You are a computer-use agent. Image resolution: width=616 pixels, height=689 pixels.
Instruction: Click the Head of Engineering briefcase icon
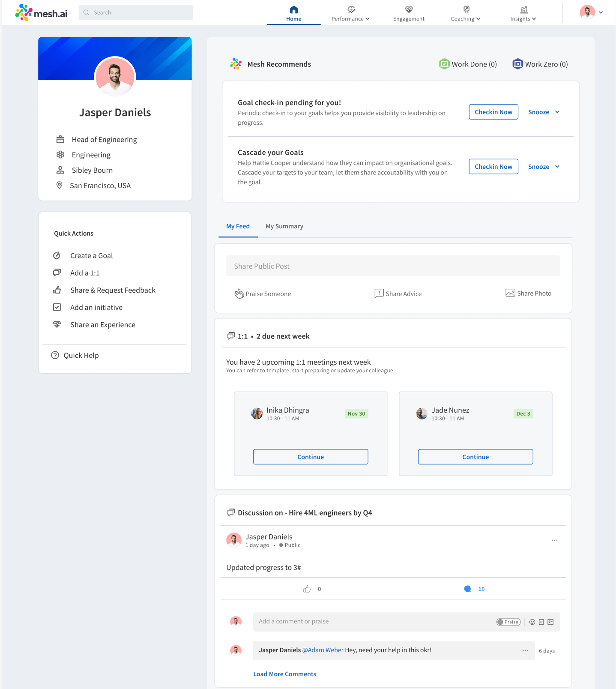pos(60,139)
